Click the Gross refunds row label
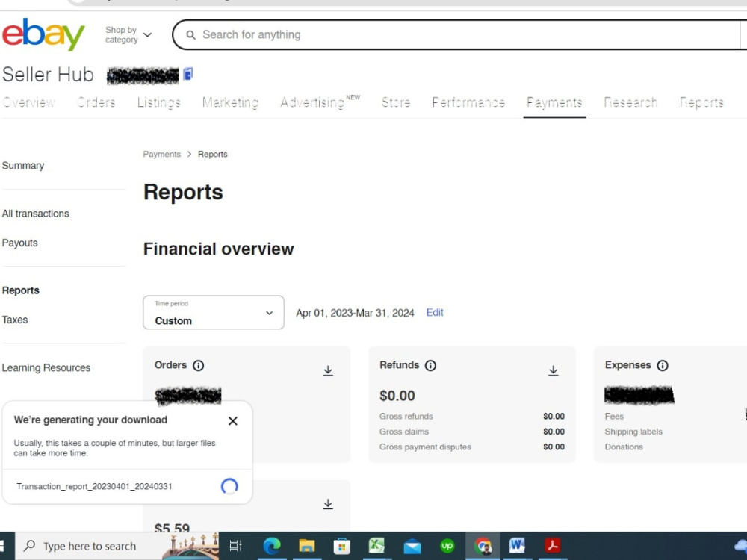 [x=406, y=416]
